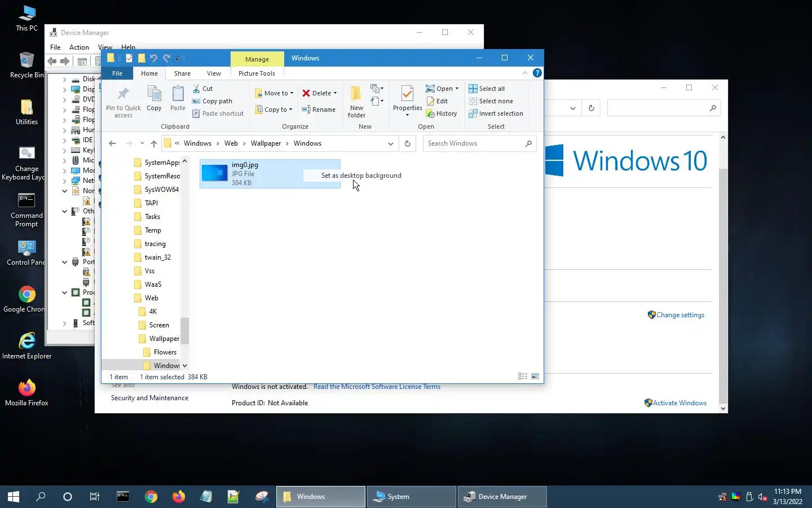Click Wallpaper in the address breadcrumb

(x=266, y=143)
